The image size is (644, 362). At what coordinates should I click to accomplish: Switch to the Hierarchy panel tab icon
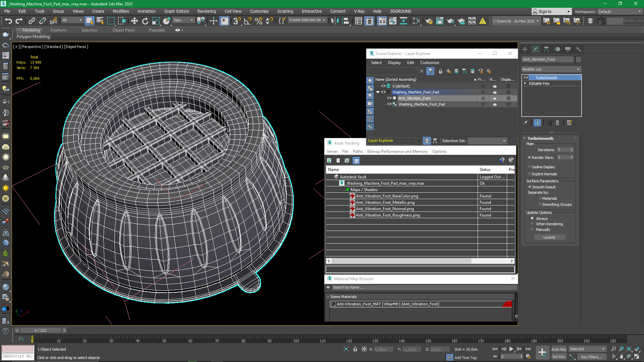(x=546, y=49)
